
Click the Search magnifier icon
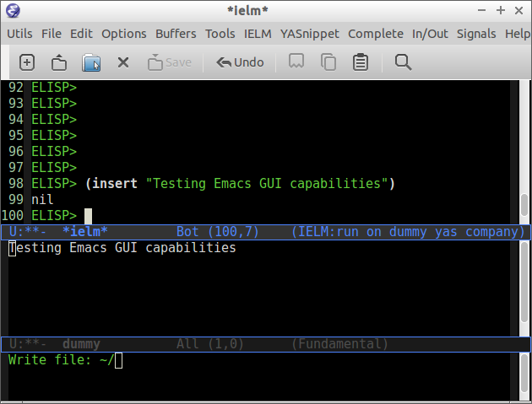[x=403, y=62]
